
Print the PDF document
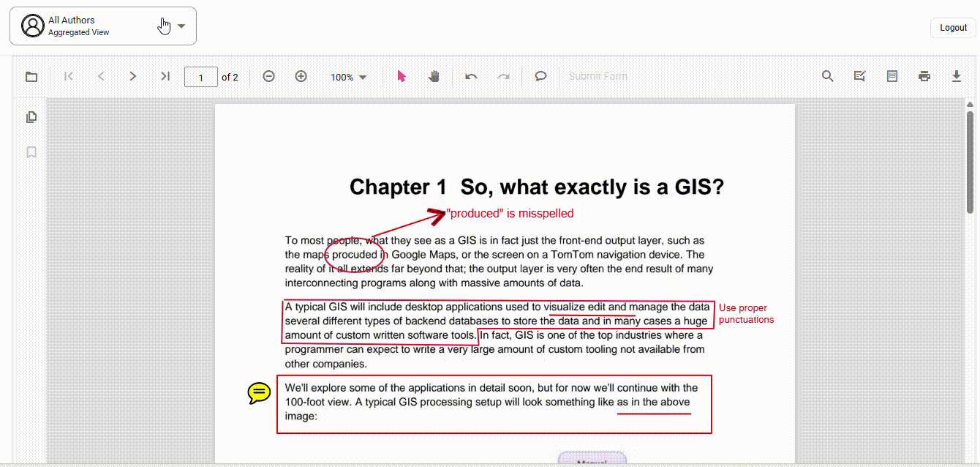click(x=924, y=76)
